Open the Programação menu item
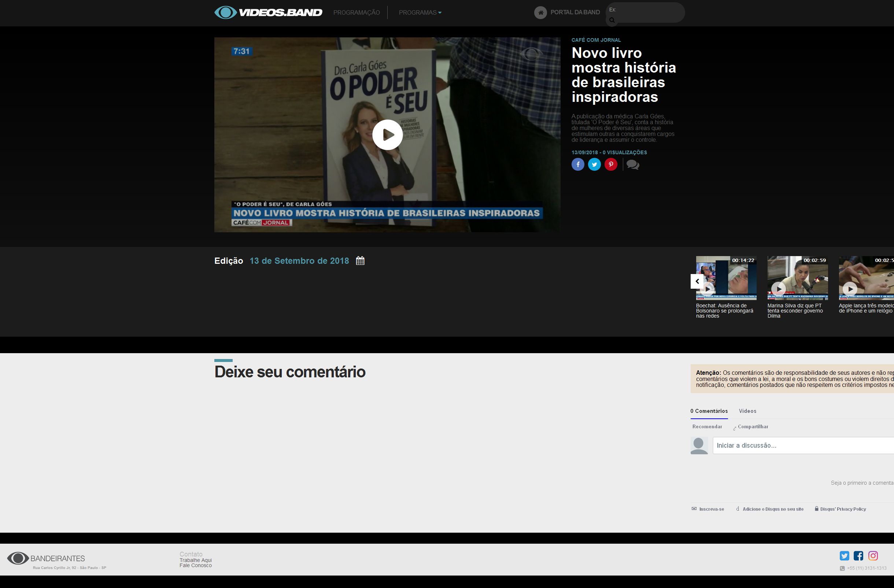 tap(357, 12)
